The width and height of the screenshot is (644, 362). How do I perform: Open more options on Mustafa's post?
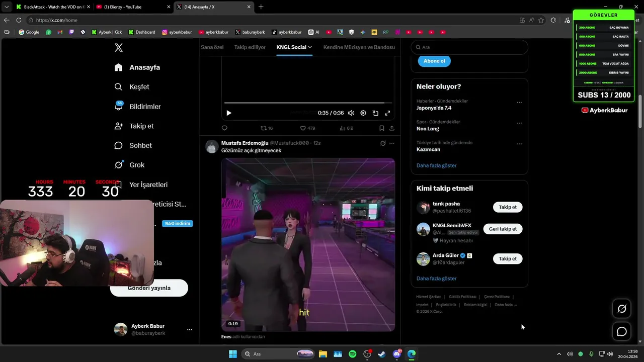click(x=392, y=143)
